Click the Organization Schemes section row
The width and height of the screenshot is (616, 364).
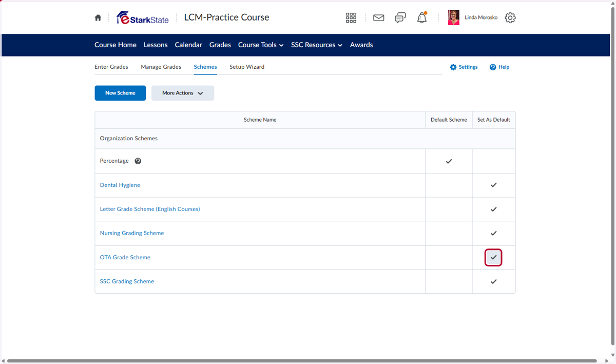pos(305,139)
